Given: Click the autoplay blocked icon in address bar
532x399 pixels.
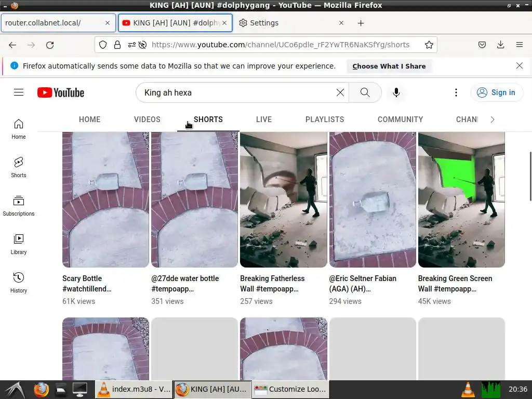Looking at the screenshot, I should tap(142, 45).
